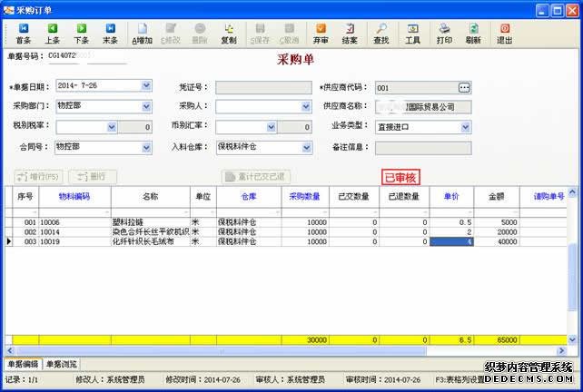The height and width of the screenshot is (392, 583).
Task: Click the 增加 add document icon
Action: tap(143, 34)
